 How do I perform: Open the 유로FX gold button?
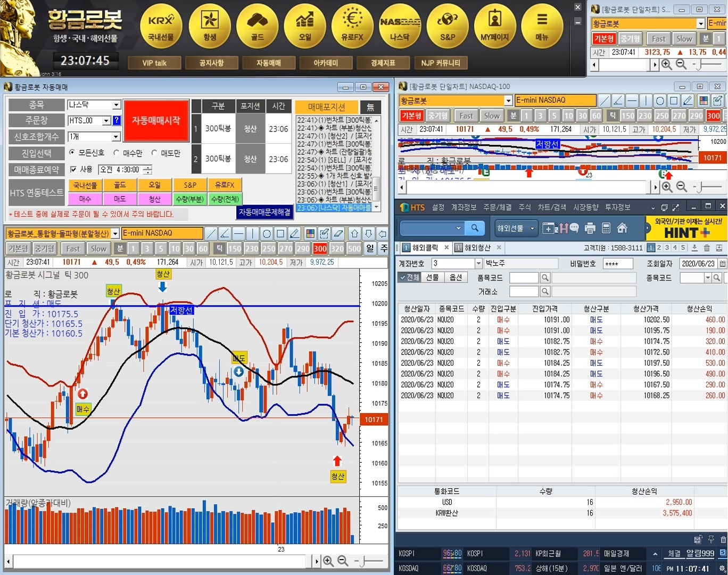[352, 26]
